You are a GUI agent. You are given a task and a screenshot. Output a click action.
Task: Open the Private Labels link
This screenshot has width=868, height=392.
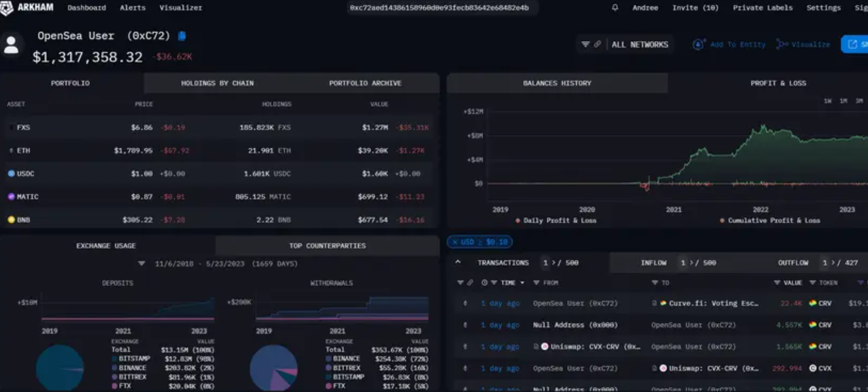[762, 8]
